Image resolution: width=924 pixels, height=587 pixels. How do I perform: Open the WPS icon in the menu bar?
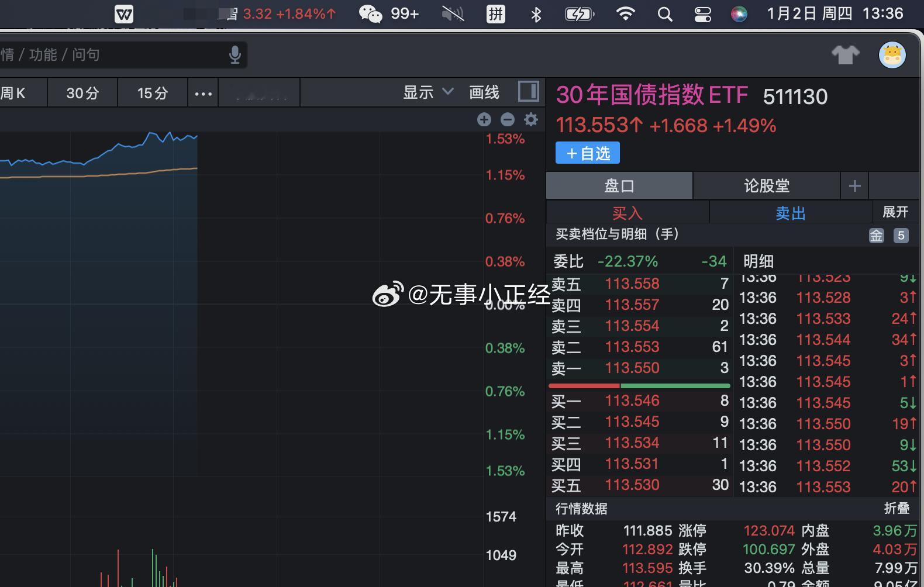click(x=124, y=13)
